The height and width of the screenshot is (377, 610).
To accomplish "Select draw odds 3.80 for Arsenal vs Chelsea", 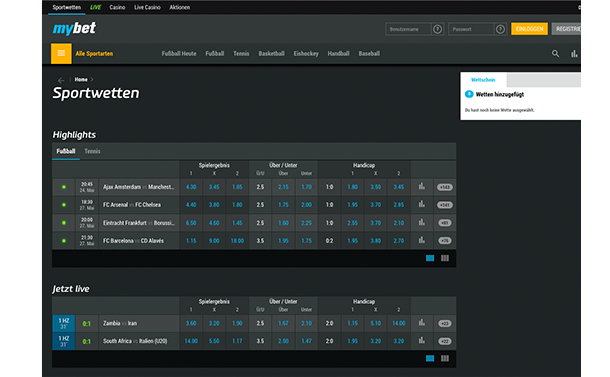I will 214,205.
